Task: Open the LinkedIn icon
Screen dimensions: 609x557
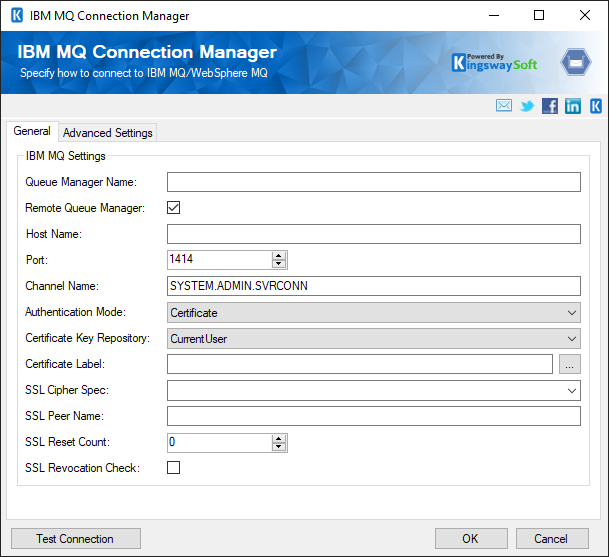Action: tap(573, 106)
